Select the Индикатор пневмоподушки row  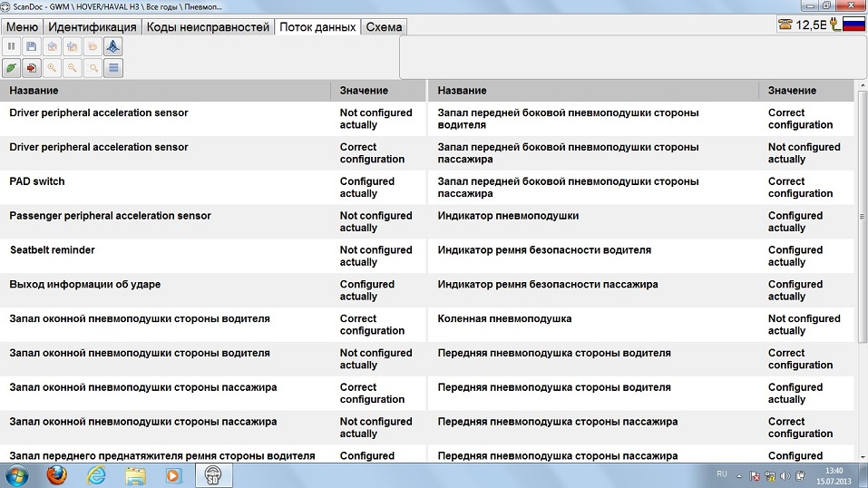point(641,221)
